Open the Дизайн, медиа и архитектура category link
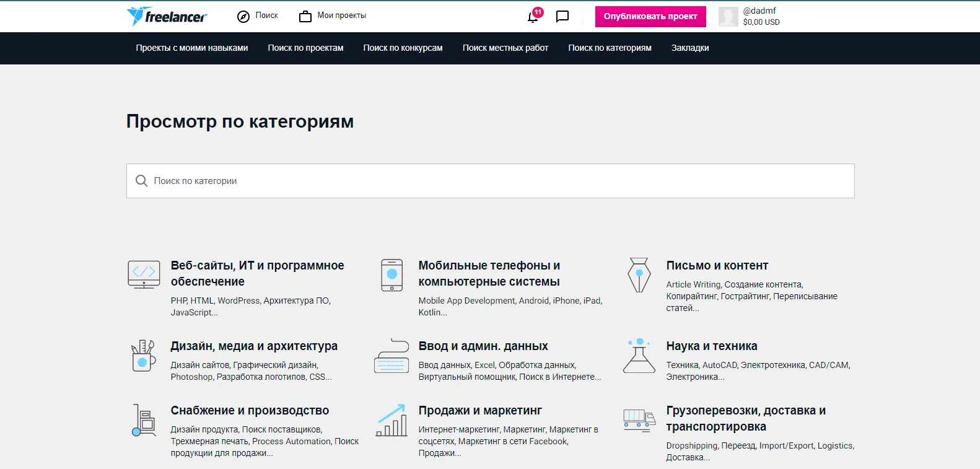The image size is (980, 469). point(254,346)
